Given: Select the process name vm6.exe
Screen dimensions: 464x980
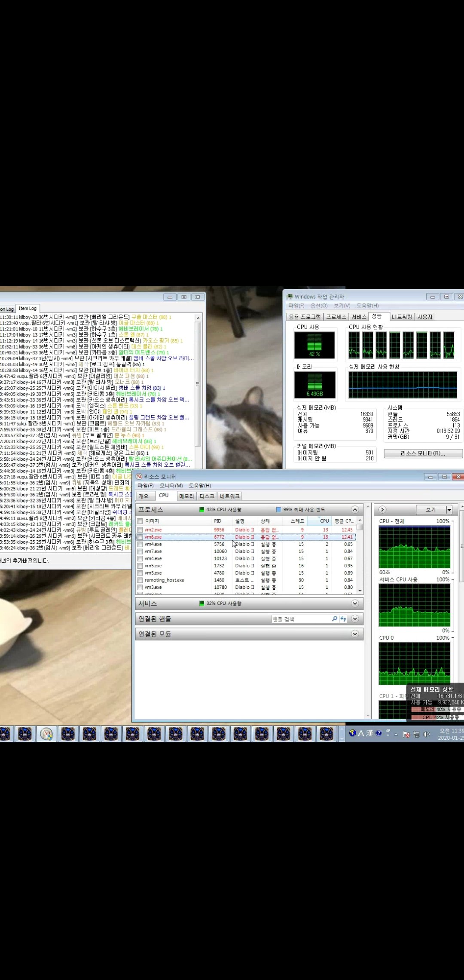Looking at the screenshot, I should 153,537.
